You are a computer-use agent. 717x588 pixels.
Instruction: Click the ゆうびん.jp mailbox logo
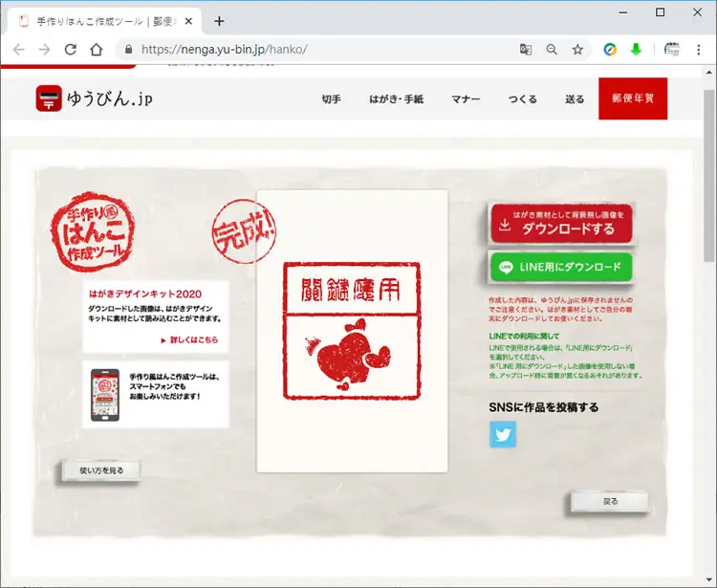tap(49, 98)
